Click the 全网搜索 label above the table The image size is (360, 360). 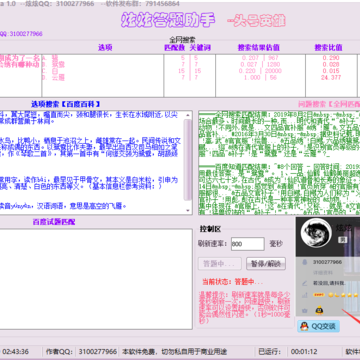(182, 39)
